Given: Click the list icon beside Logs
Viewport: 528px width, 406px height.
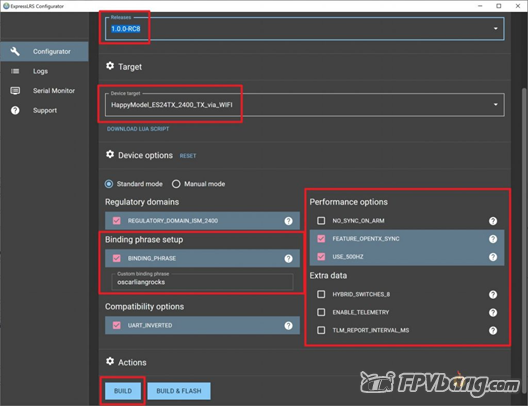Looking at the screenshot, I should coord(15,71).
